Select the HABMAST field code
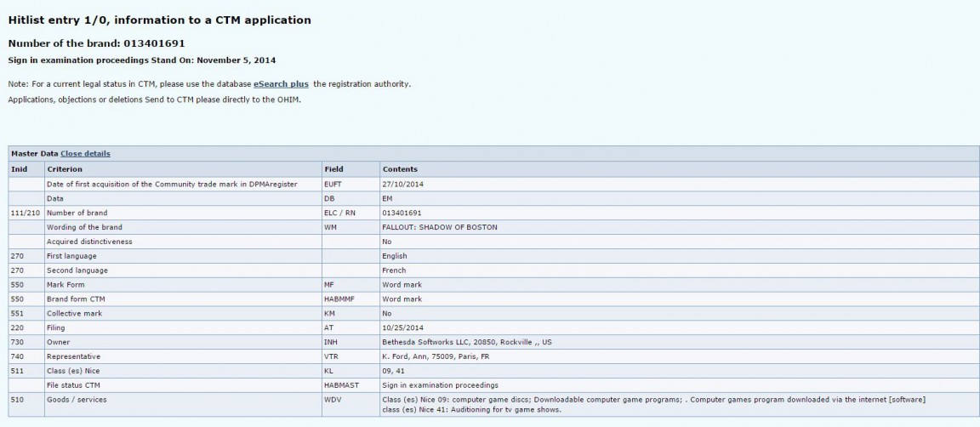The image size is (980, 427). pos(342,385)
